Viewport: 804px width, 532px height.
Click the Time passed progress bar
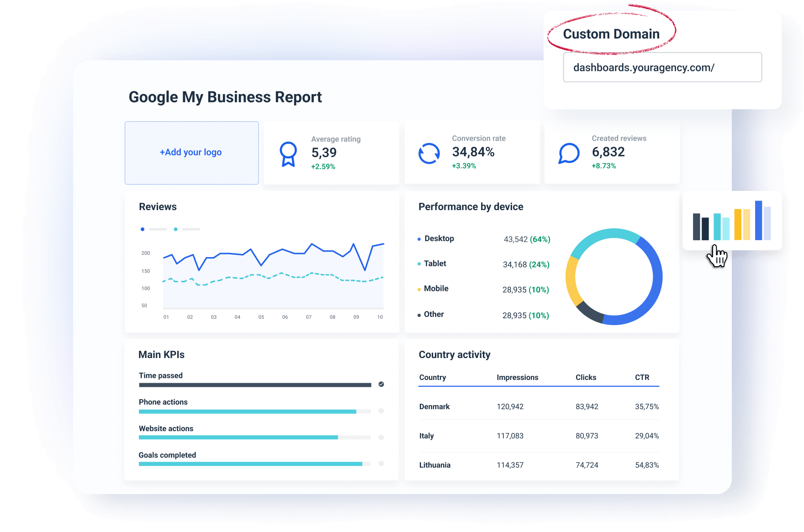pyautogui.click(x=256, y=384)
